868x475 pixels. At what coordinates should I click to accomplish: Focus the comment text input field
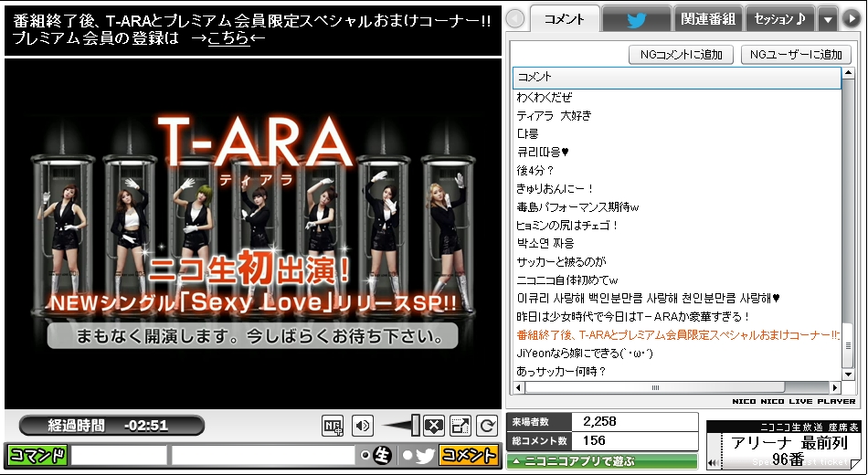[x=263, y=456]
